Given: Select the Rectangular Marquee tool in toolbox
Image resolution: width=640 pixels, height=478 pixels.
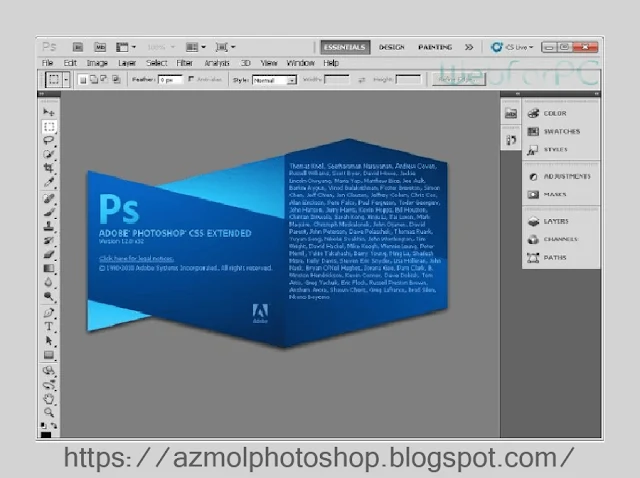Looking at the screenshot, I should [49, 127].
